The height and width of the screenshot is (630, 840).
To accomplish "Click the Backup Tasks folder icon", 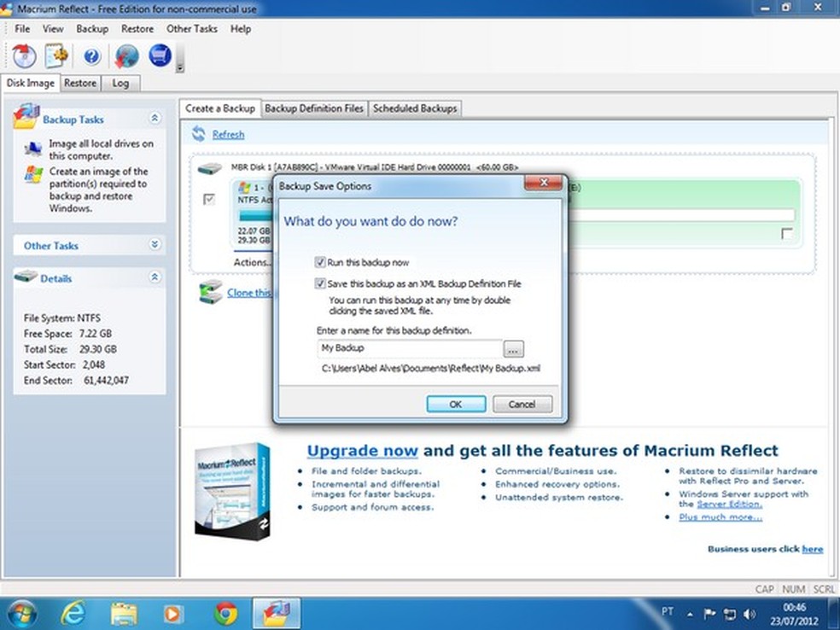I will (x=26, y=117).
